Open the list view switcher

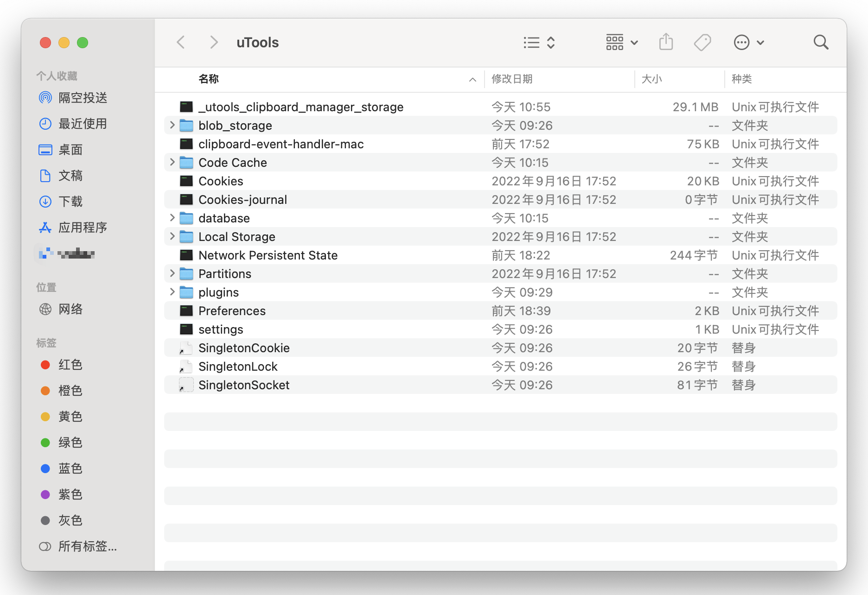point(539,43)
